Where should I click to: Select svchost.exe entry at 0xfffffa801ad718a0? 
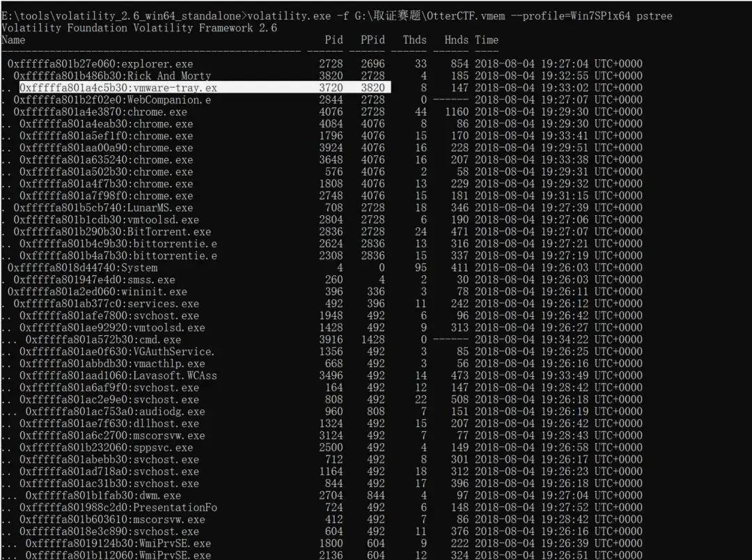[109, 472]
